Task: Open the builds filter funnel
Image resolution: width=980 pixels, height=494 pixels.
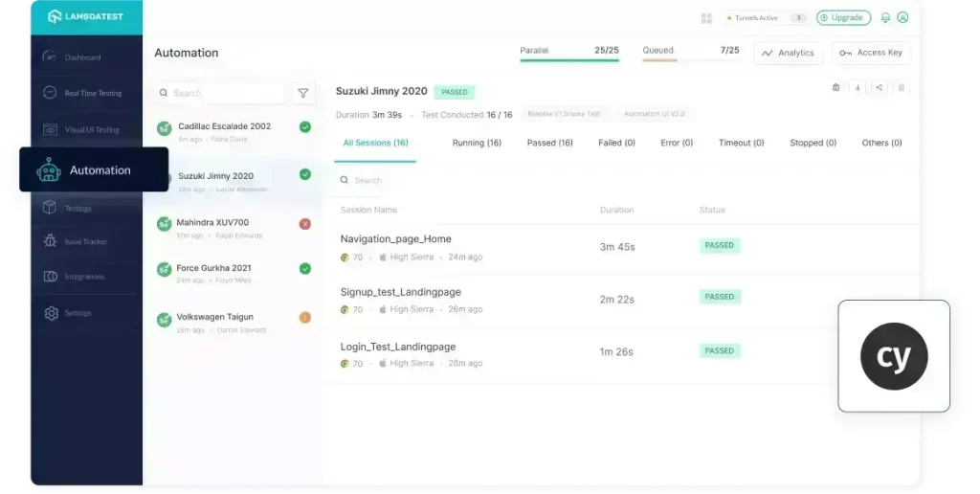Action: click(x=303, y=93)
